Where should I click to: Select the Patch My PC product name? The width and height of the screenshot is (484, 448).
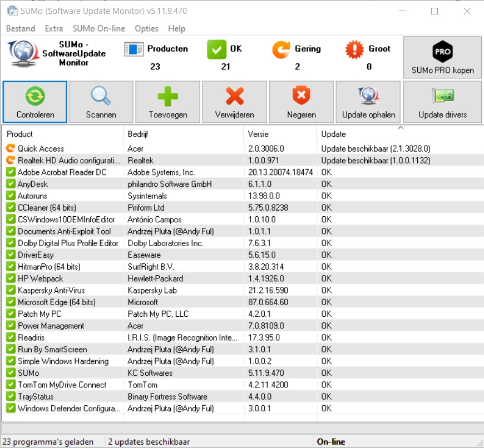(39, 314)
